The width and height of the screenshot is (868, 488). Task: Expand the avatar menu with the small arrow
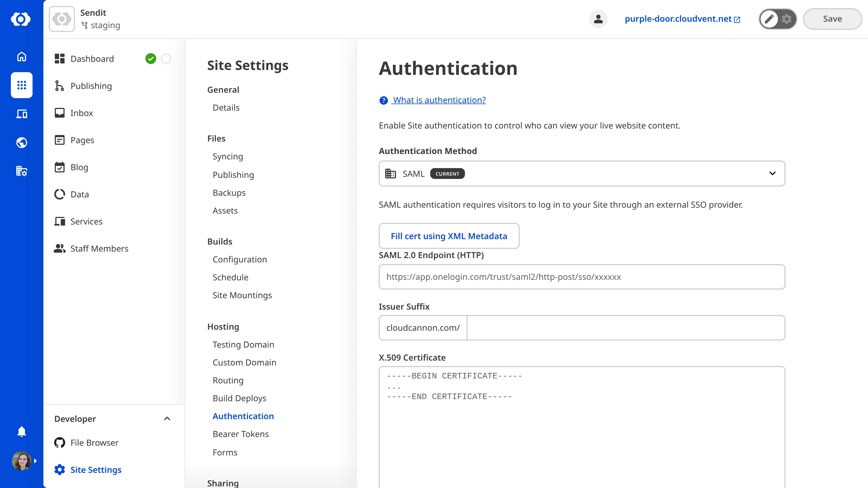point(35,461)
